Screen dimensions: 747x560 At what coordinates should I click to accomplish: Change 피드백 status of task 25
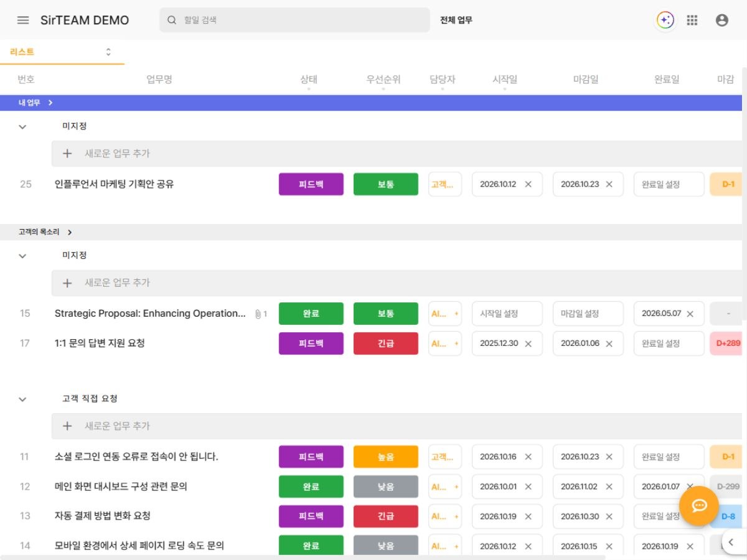click(311, 184)
